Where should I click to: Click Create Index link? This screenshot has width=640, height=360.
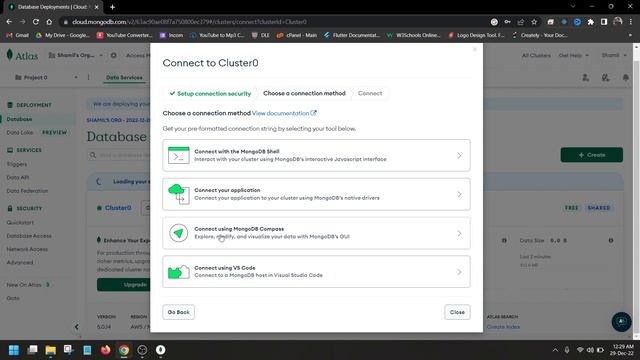(x=503, y=327)
